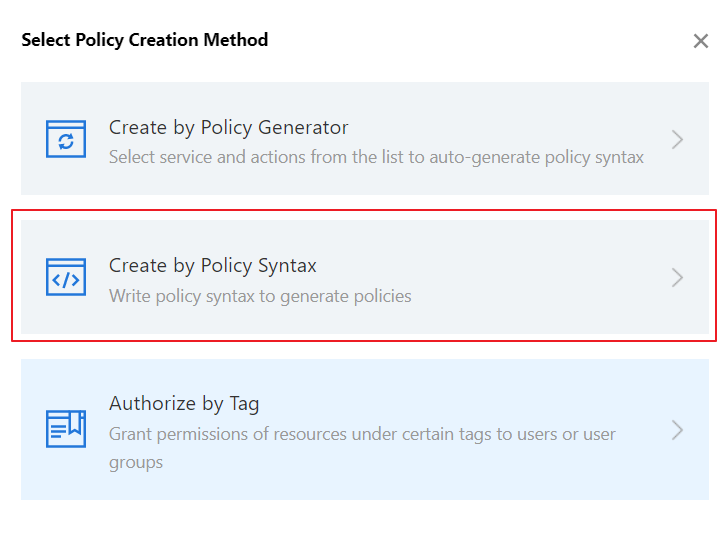Click empty space below the Authorize by Tag card
This screenshot has height=541, width=721.
click(x=360, y=520)
